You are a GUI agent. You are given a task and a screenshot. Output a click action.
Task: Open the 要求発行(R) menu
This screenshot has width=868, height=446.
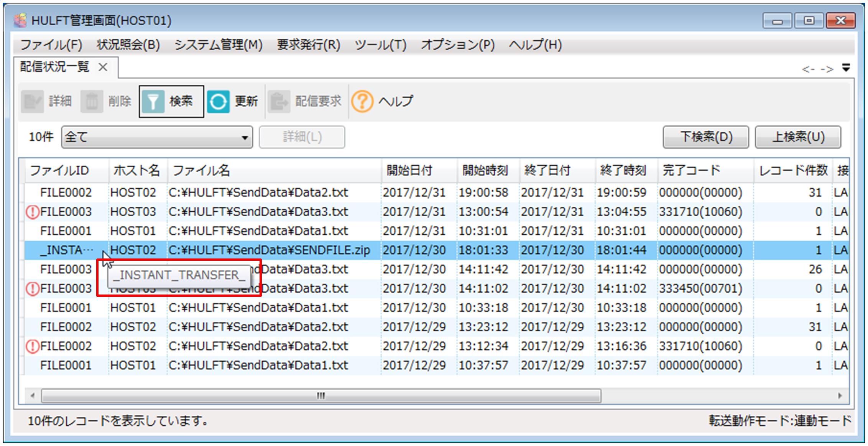309,45
